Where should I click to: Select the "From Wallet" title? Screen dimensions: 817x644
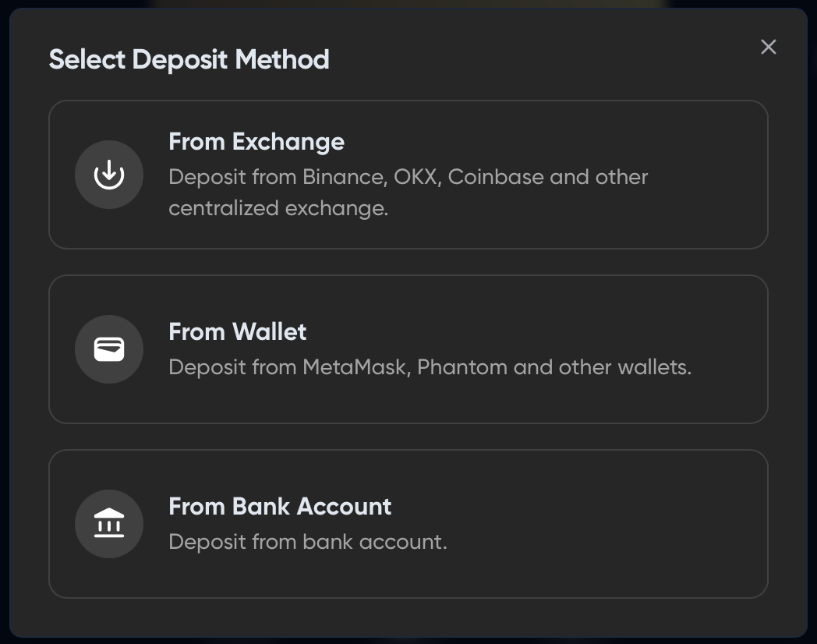pos(238,332)
